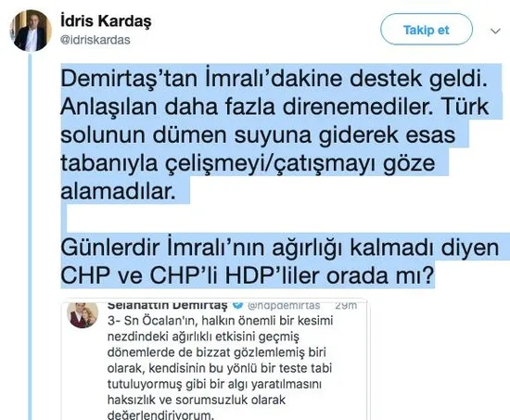Image resolution: width=510 pixels, height=420 pixels.
Task: Follow user with Takip et button
Action: pos(427,30)
